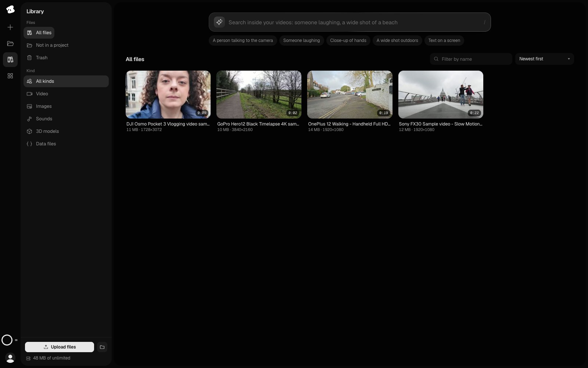Click the storage icon beside 48 MB
This screenshot has width=588, height=368.
(28, 358)
